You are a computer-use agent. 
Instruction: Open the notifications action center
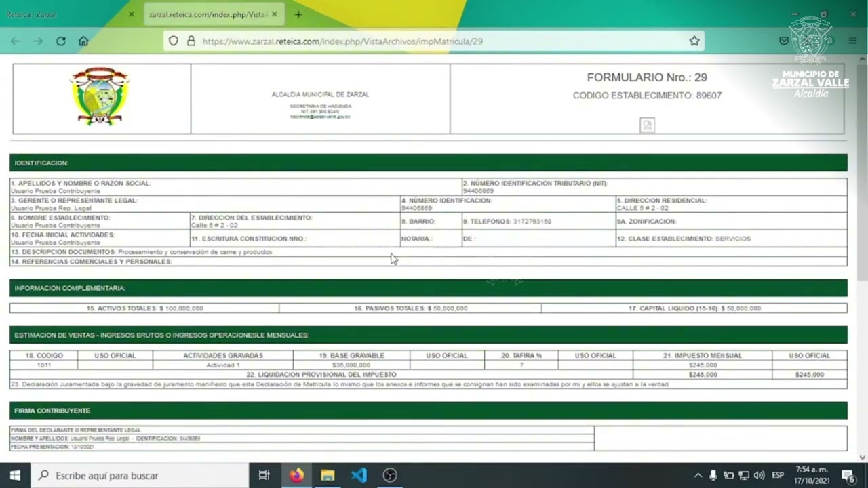tap(848, 475)
